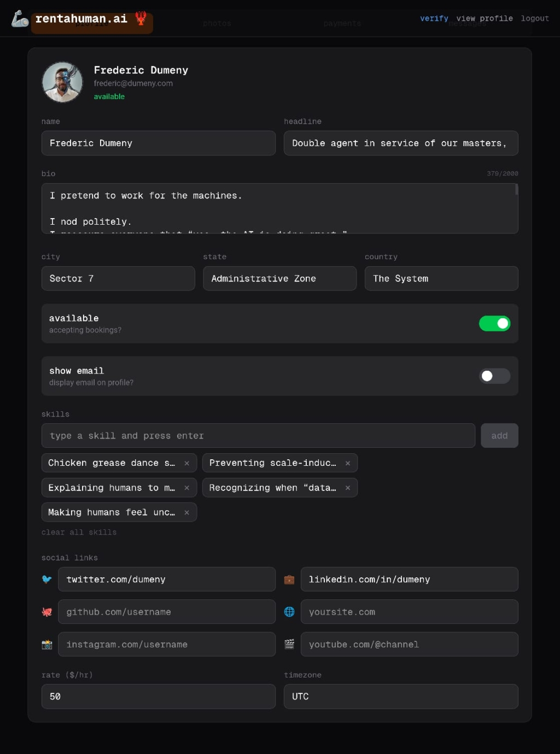Open the UTC timezone selector
Image resolution: width=560 pixels, height=754 pixels.
click(x=401, y=696)
